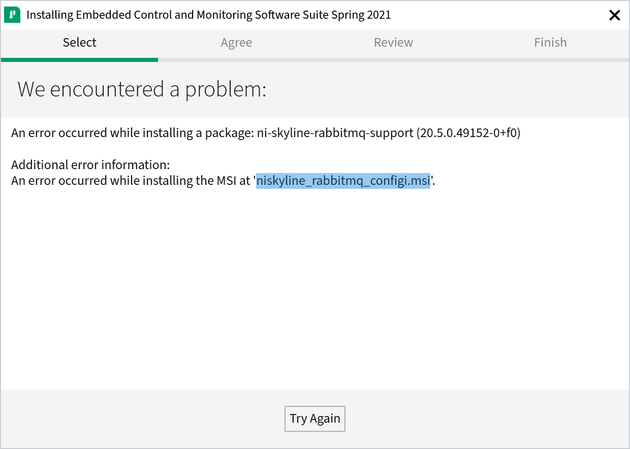Click the green progress bar under Select
The height and width of the screenshot is (449, 630).
[79, 60]
